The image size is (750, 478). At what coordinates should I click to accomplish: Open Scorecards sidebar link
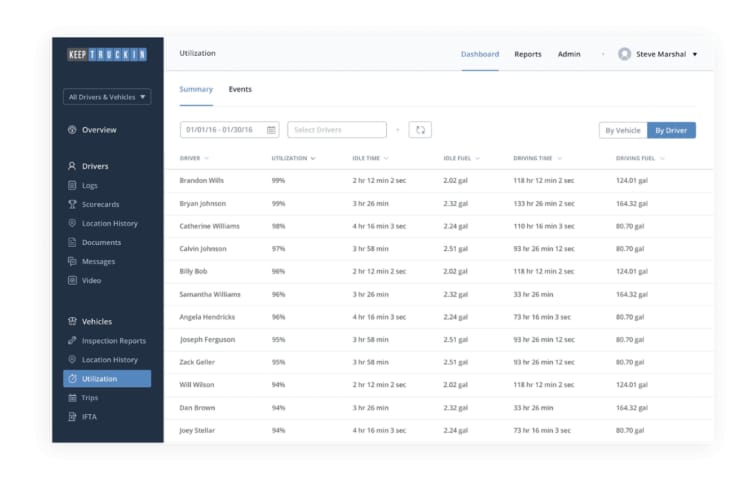tap(100, 204)
